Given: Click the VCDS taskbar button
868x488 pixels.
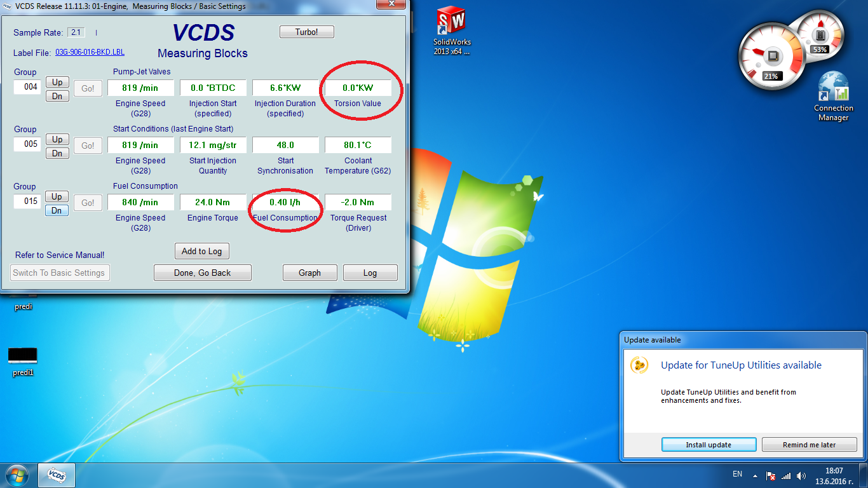Looking at the screenshot, I should pyautogui.click(x=57, y=475).
